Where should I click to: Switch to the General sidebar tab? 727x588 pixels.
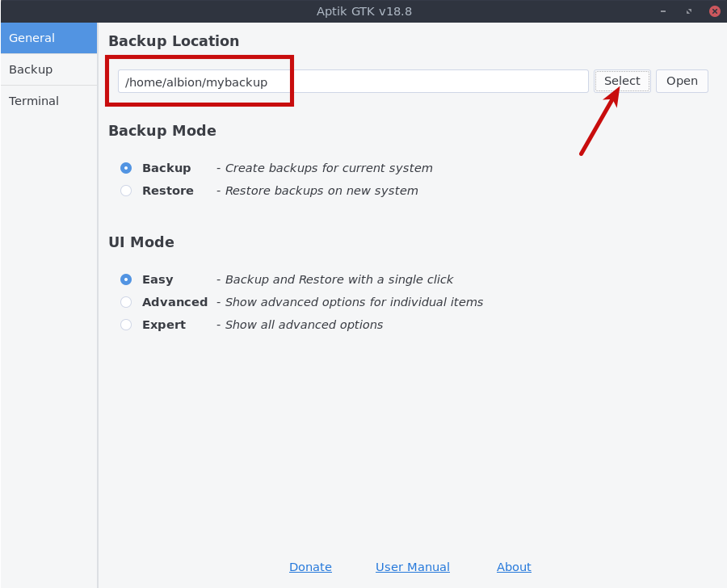click(48, 38)
